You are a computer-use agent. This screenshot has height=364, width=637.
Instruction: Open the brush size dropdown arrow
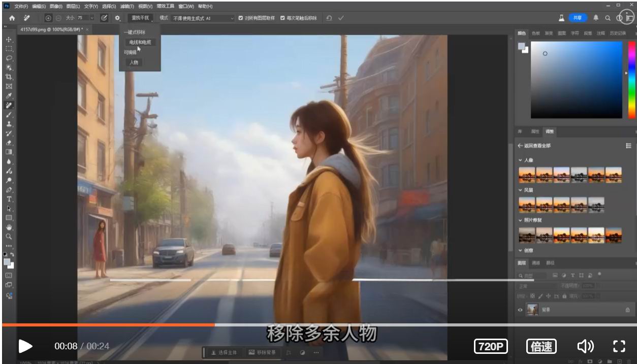pyautogui.click(x=92, y=18)
